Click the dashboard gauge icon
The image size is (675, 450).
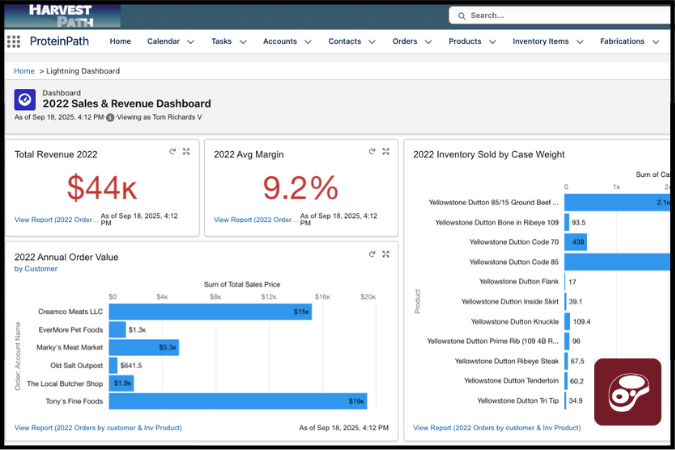25,100
